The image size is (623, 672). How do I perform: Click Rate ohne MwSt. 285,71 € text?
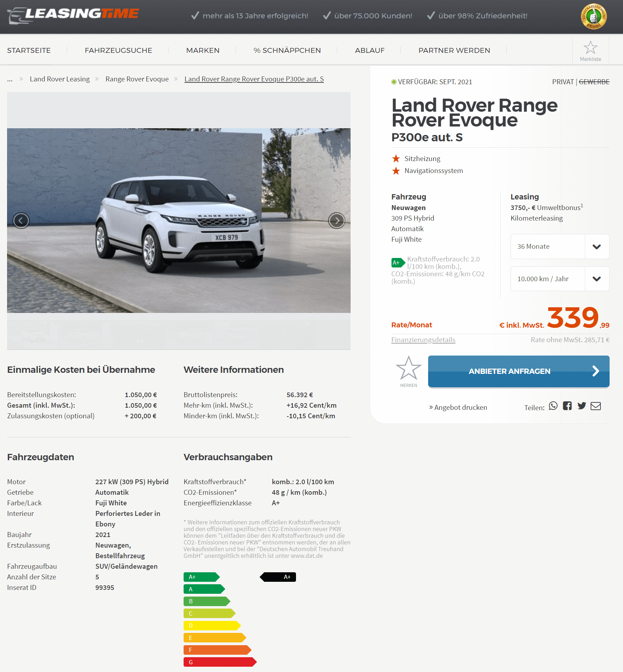point(570,340)
